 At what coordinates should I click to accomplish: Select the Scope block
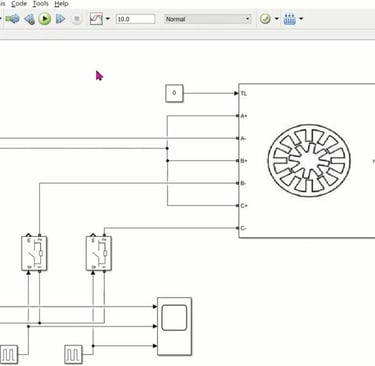click(174, 326)
